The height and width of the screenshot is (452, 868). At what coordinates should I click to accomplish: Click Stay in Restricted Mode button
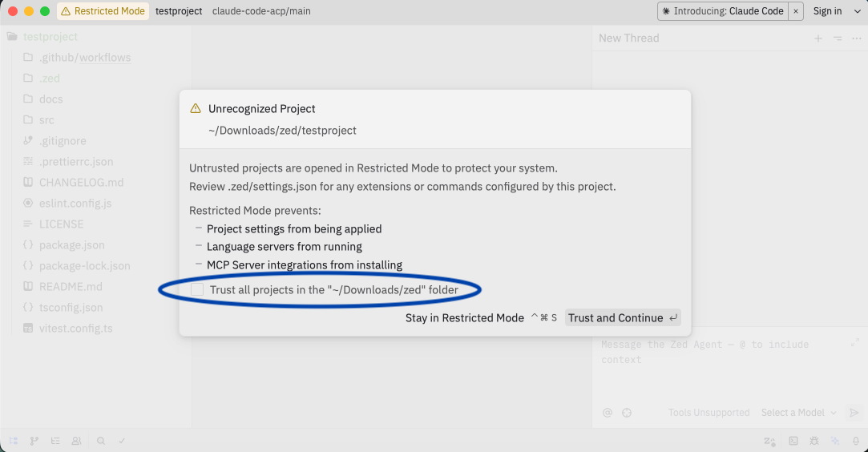465,318
